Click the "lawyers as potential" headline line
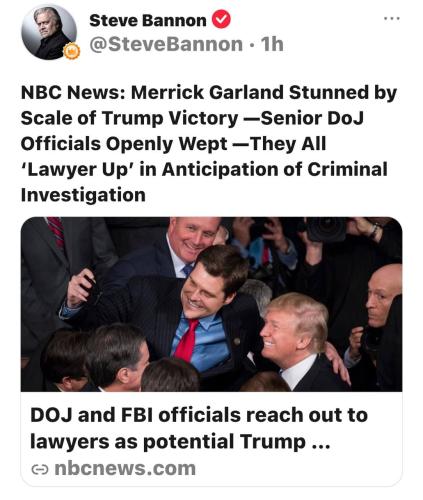Viewport: 423px width, 500px height. (x=132, y=441)
